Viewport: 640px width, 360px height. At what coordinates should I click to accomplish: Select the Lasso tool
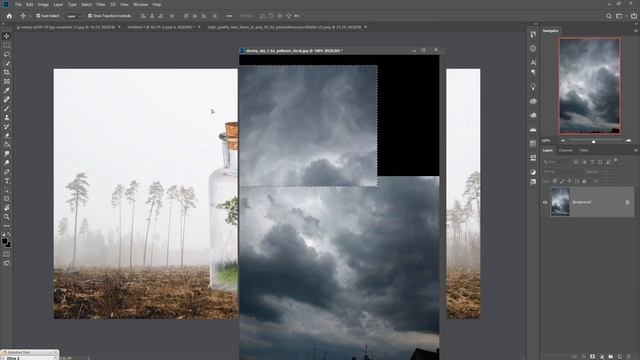tap(7, 54)
